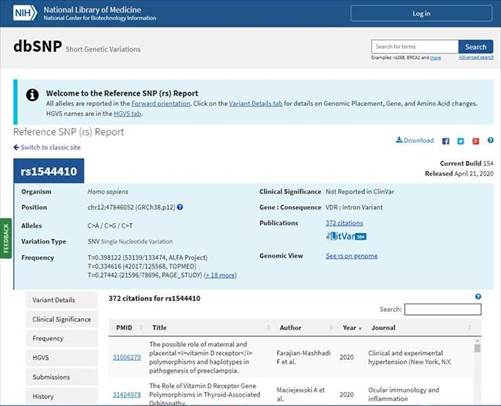Click the TOPMED frequency line
The height and width of the screenshot is (406, 501).
(142, 266)
